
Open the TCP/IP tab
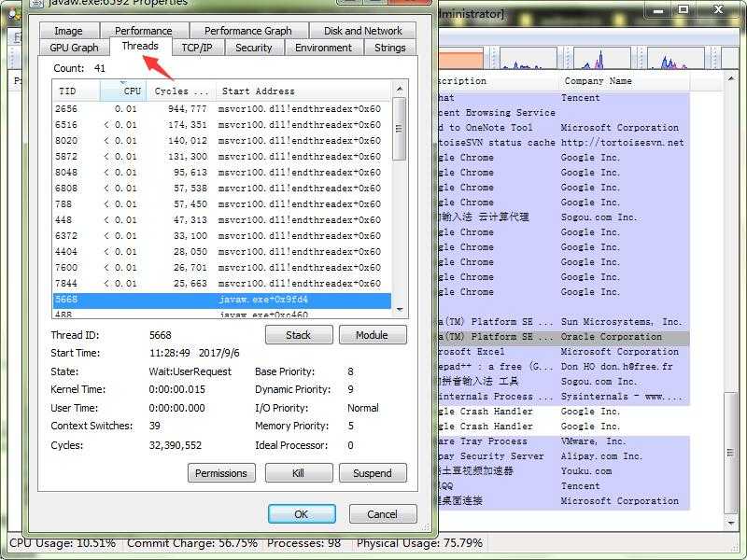click(x=197, y=48)
